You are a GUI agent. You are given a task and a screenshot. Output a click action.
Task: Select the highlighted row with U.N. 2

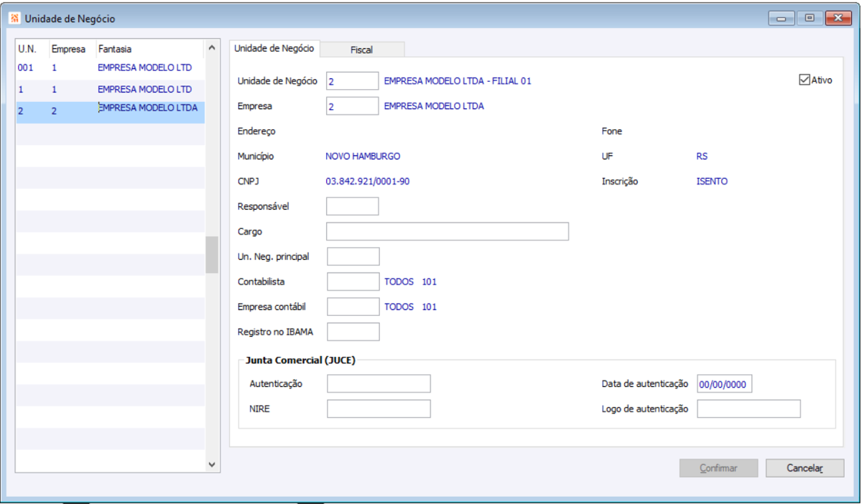coord(110,112)
